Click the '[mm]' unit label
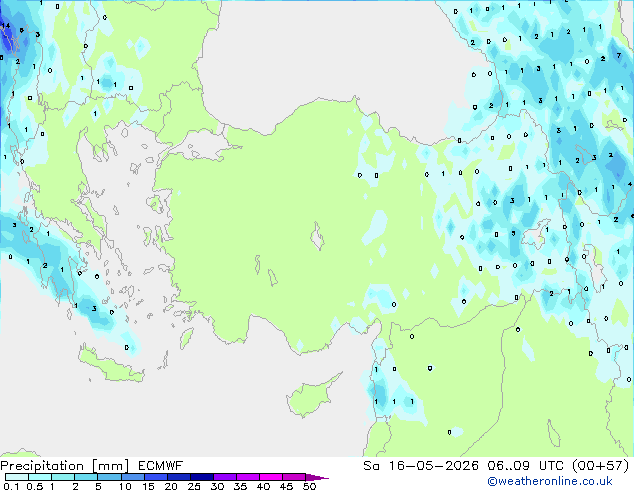The width and height of the screenshot is (634, 490). tap(111, 466)
